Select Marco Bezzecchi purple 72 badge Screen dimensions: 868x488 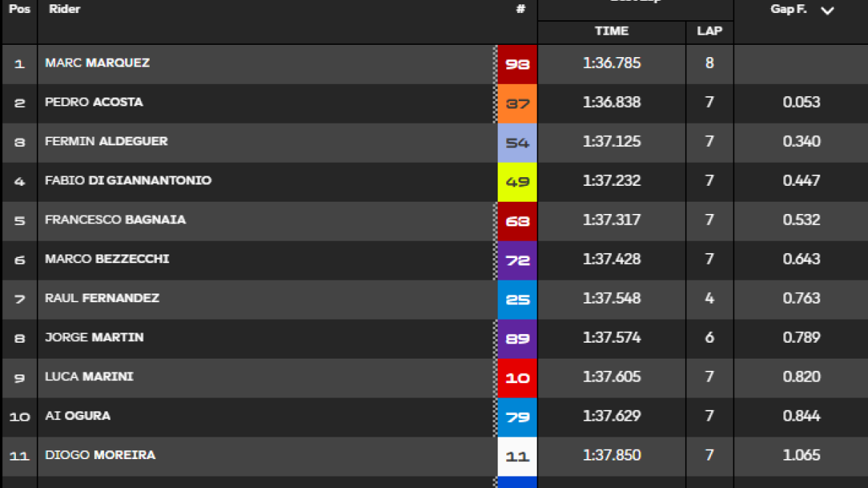click(x=517, y=260)
